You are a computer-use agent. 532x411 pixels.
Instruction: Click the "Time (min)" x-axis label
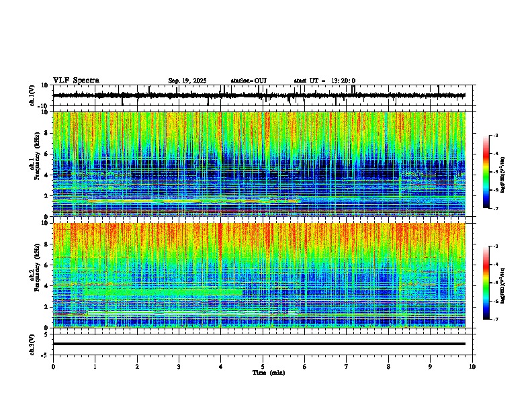pos(269,373)
